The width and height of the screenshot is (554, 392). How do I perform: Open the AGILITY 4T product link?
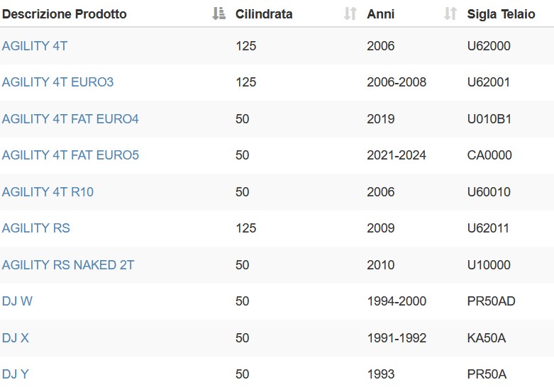tap(35, 46)
